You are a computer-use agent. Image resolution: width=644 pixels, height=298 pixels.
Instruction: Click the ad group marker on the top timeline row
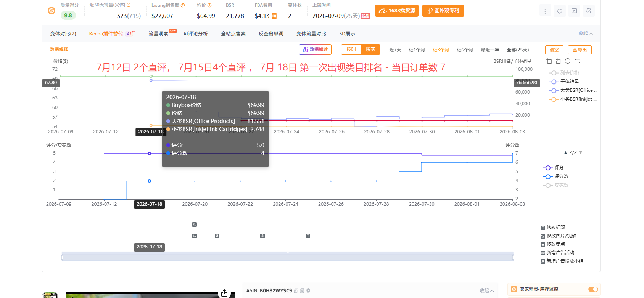pyautogui.click(x=195, y=224)
